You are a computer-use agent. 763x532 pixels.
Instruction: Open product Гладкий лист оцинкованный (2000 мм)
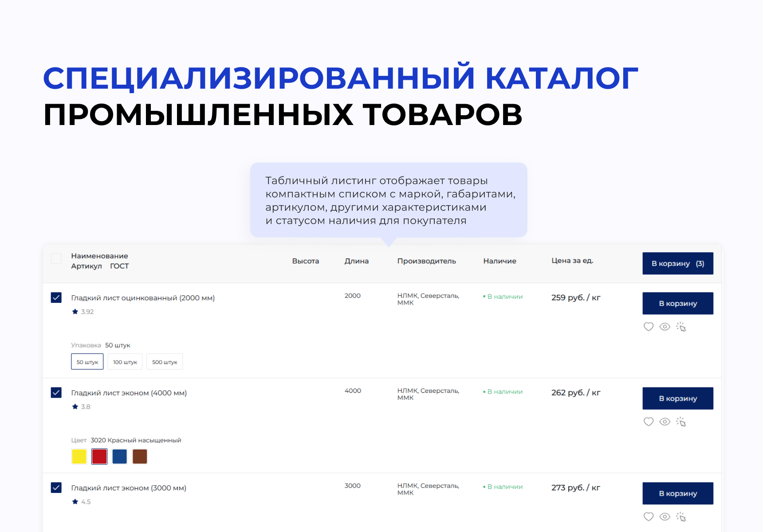click(143, 298)
